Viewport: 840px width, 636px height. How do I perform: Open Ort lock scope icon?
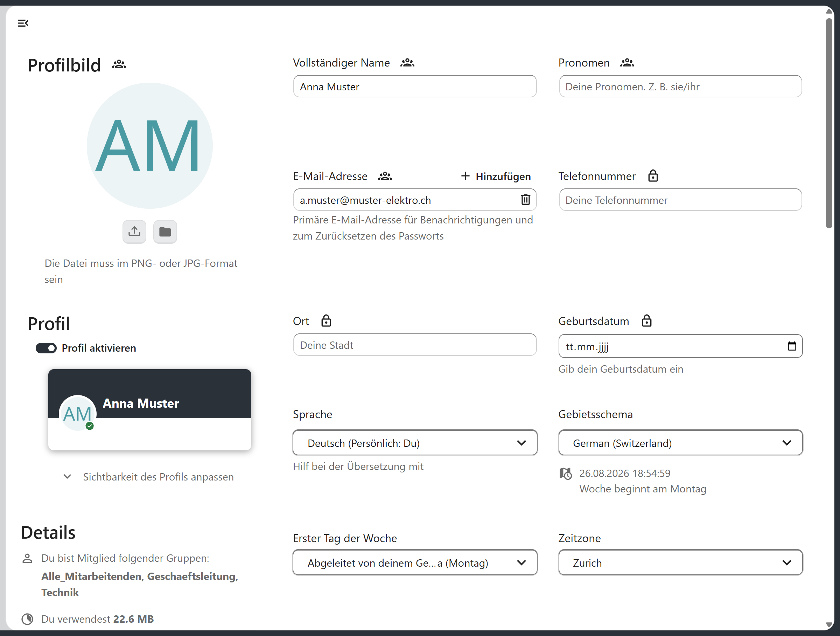pos(326,321)
